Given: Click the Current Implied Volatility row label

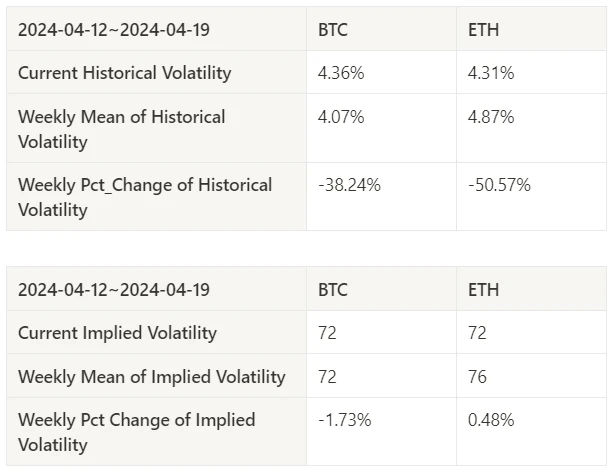Looking at the screenshot, I should 117,333.
